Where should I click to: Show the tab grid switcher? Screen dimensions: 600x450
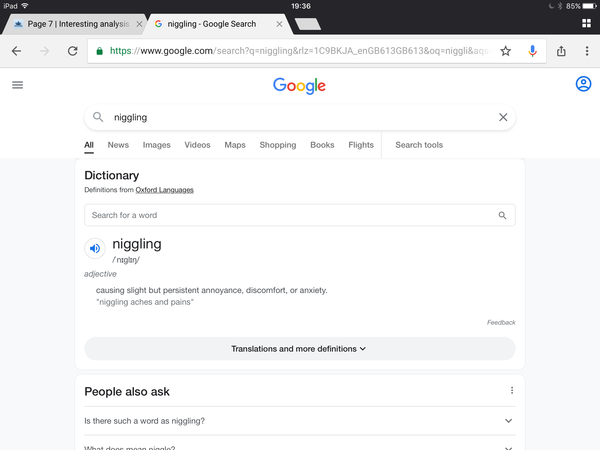(x=586, y=23)
